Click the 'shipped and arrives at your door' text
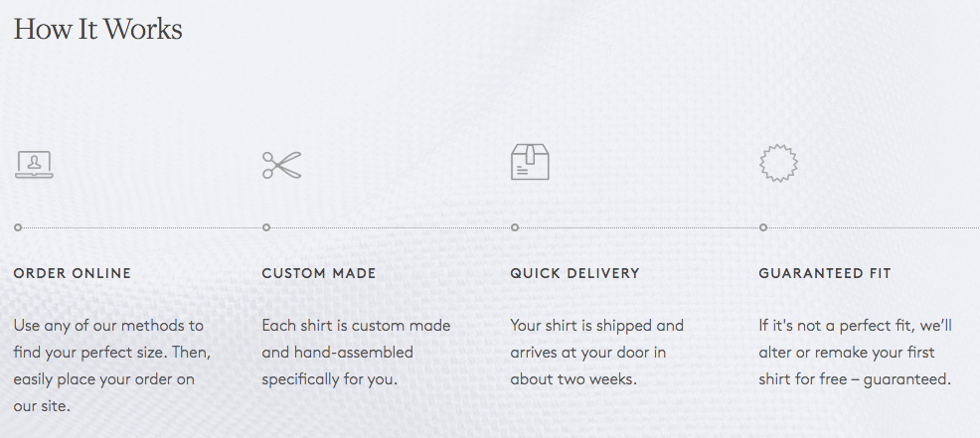Image resolution: width=980 pixels, height=438 pixels. (x=596, y=339)
